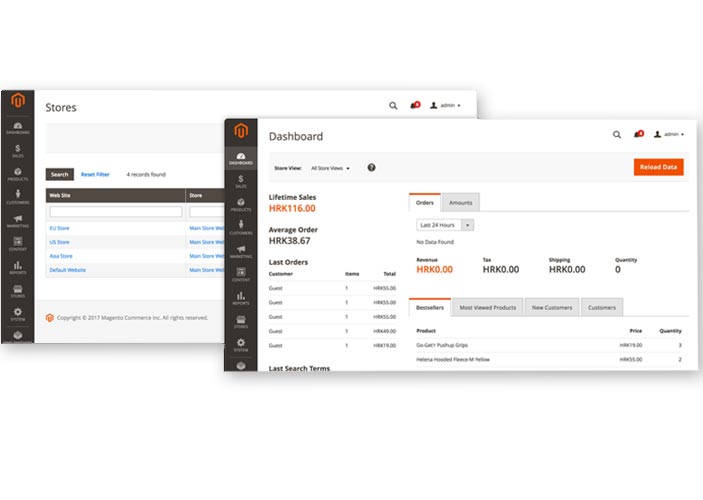
Task: Open Marketing menu in Dashboard window sidebar
Action: pos(241,252)
